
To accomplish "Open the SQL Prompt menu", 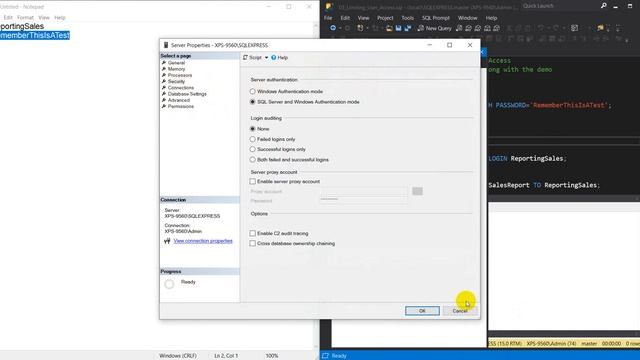I will click(x=436, y=18).
